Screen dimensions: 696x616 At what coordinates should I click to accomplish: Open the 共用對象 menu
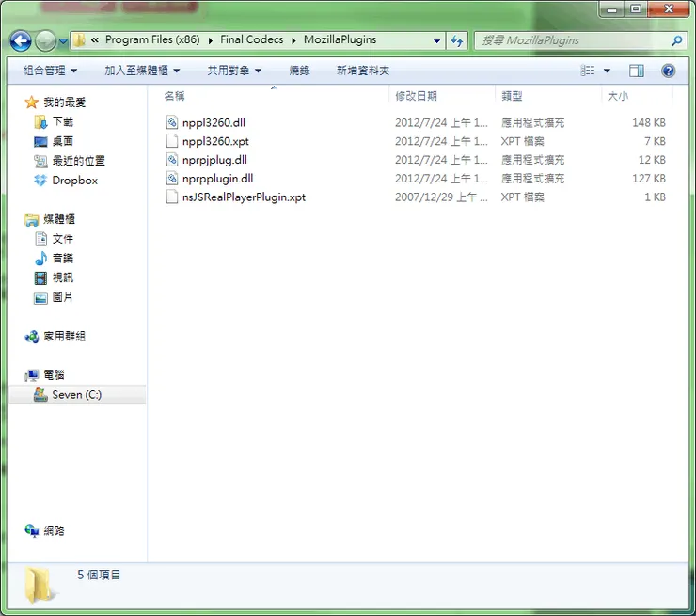234,71
